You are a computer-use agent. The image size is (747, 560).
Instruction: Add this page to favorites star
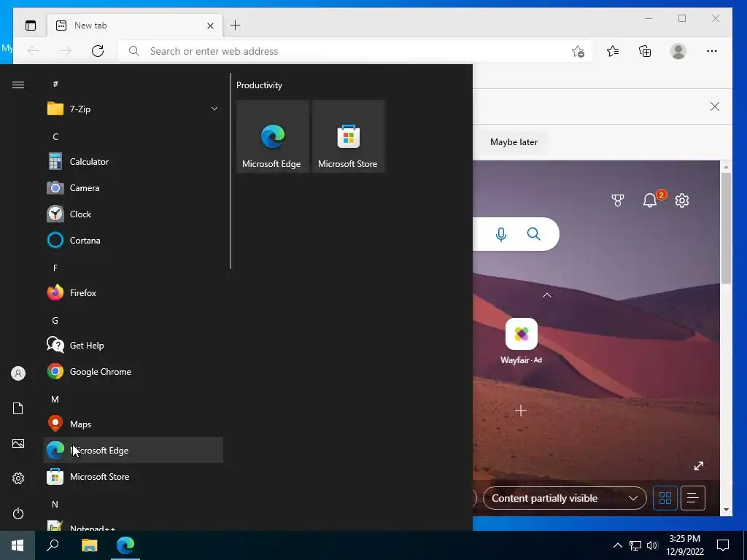[x=578, y=51]
